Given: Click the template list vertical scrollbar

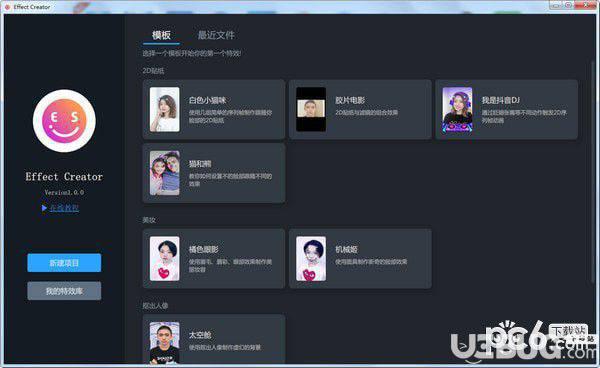Looking at the screenshot, I should (592, 172).
